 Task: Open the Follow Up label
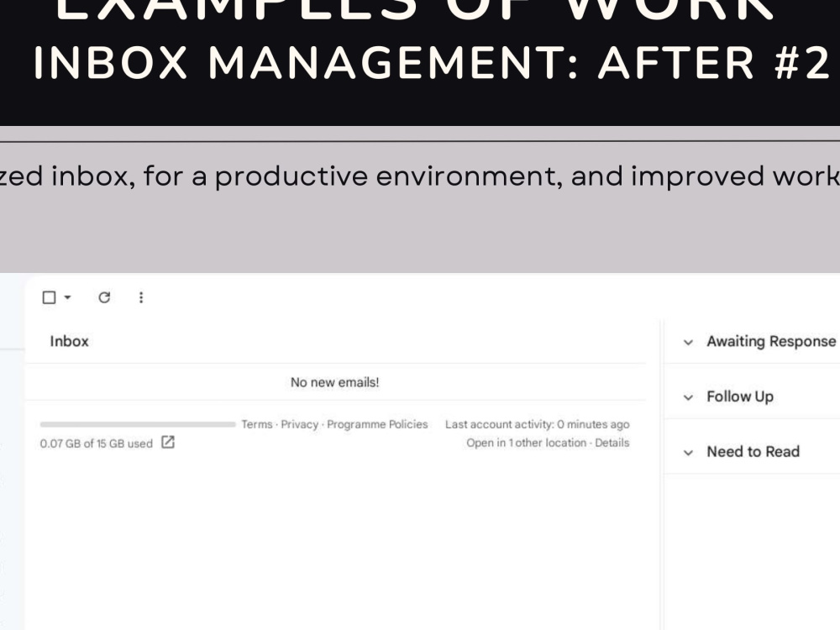pyautogui.click(x=740, y=396)
